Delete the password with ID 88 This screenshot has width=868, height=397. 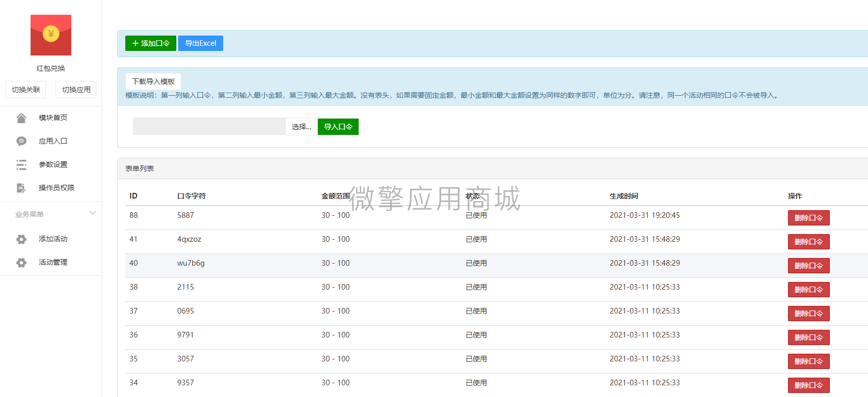click(809, 218)
